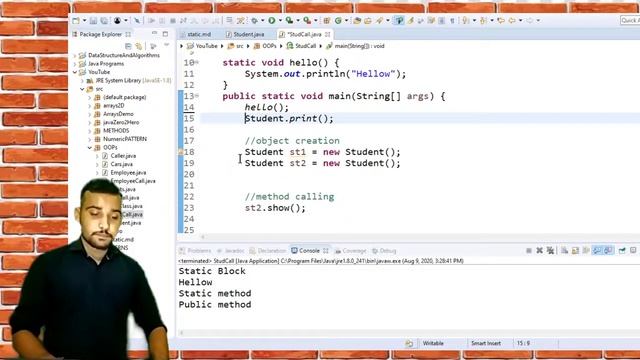Collapse the YouTube project node
This screenshot has width=640, height=360.
click(75, 72)
